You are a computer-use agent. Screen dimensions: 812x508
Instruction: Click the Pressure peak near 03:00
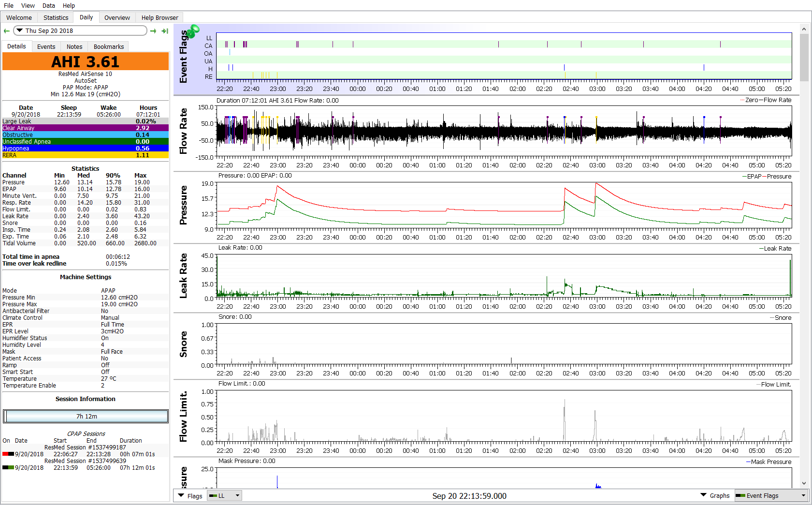[596, 184]
